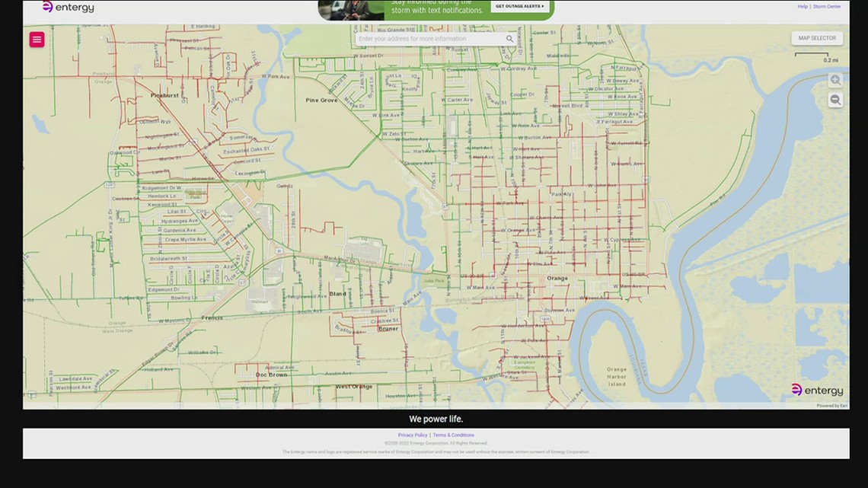Click the search magnifier icon in the address bar

(x=509, y=38)
